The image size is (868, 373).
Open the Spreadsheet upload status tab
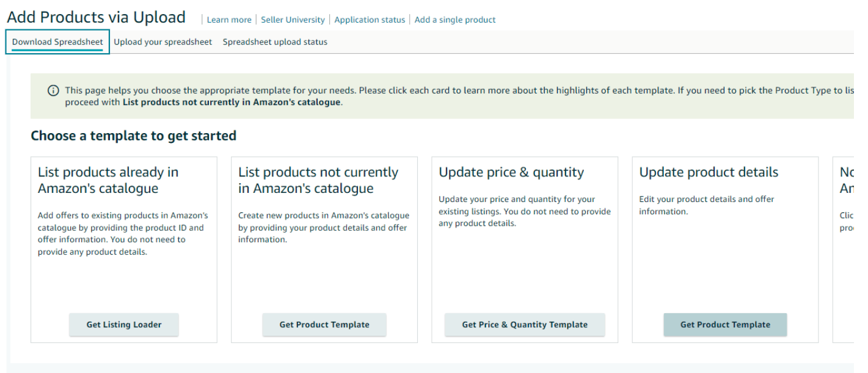(275, 42)
